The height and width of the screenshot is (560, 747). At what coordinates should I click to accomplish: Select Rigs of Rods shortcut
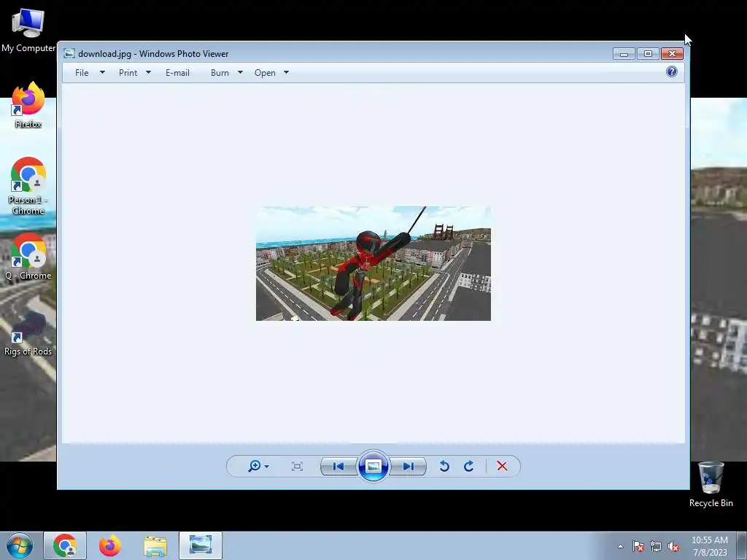click(28, 334)
